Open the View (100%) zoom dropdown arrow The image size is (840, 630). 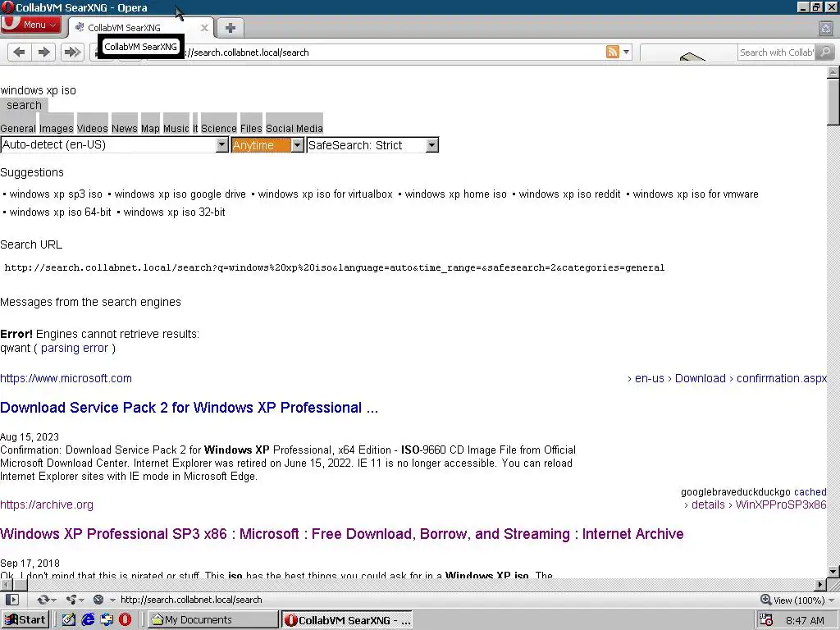[831, 600]
